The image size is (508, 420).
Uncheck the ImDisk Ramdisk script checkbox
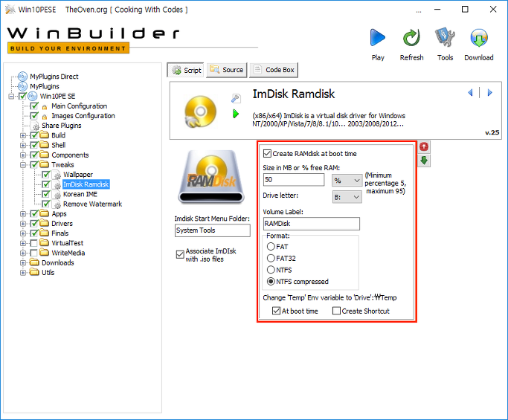46,184
